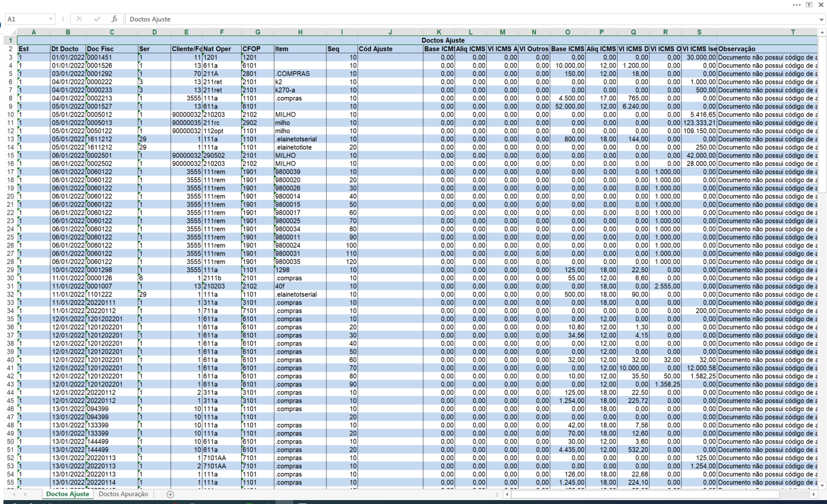Select column H header
827x504 pixels.
pos(300,32)
